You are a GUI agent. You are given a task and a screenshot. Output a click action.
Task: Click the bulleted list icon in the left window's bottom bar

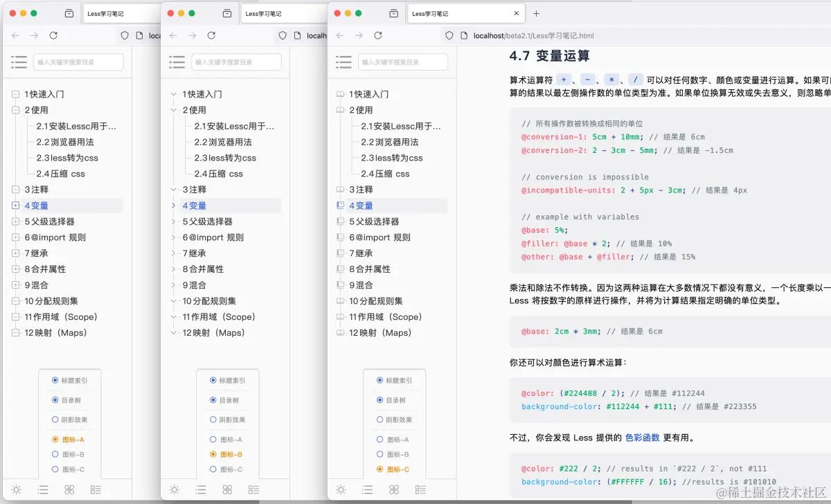coord(43,489)
